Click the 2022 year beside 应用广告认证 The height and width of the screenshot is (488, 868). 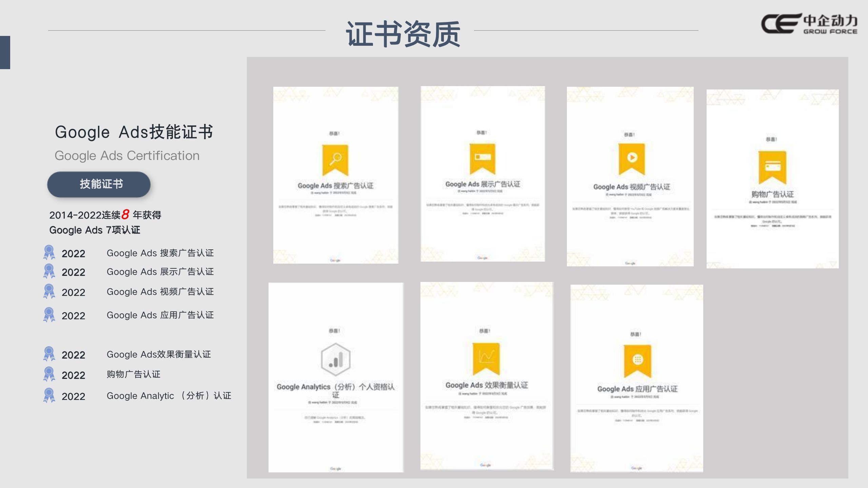73,316
